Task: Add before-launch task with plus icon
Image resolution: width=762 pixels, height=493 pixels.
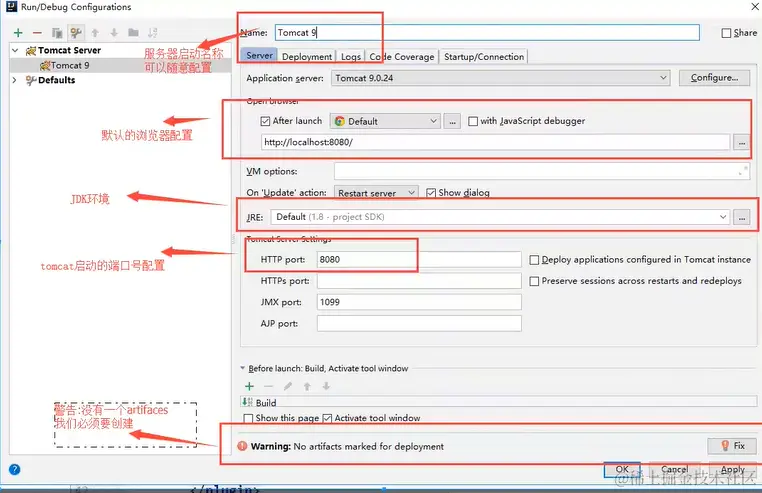Action: (x=249, y=386)
